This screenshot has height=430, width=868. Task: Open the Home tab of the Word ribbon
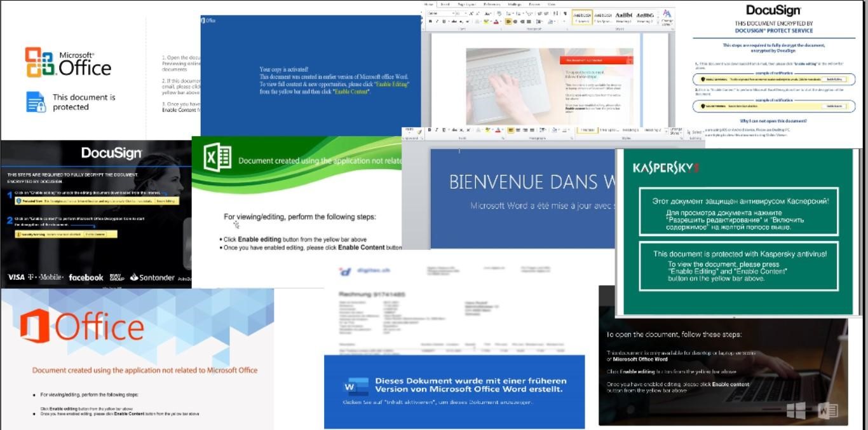pyautogui.click(x=428, y=4)
